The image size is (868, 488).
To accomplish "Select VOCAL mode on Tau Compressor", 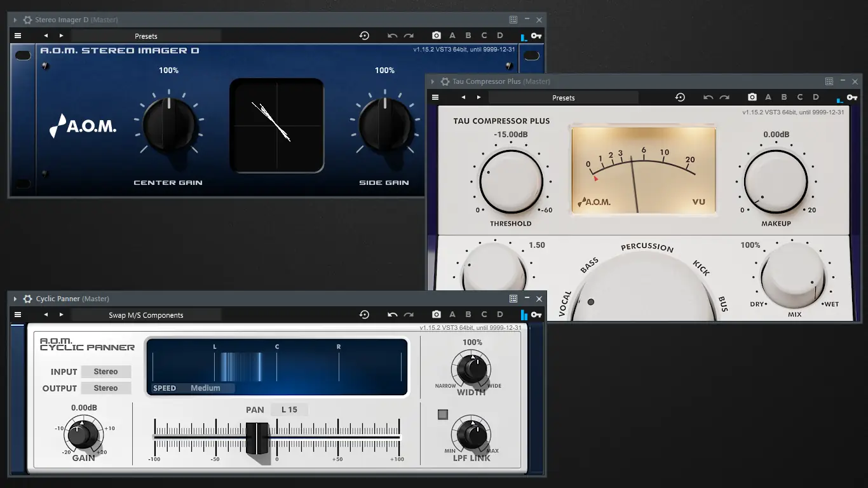I will pos(565,304).
